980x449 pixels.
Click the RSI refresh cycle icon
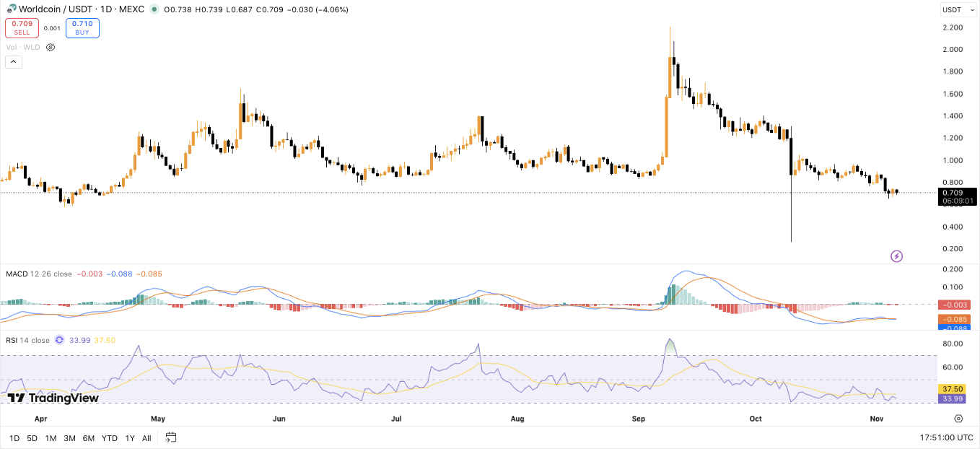[61, 340]
